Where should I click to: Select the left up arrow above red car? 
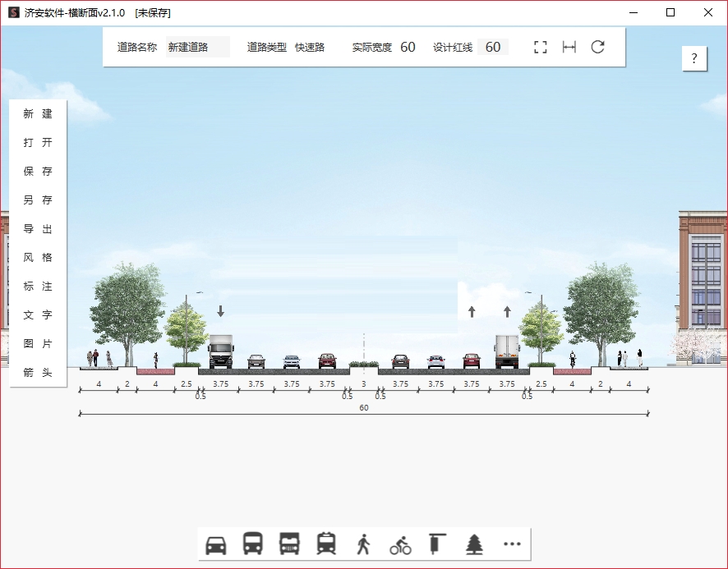(x=472, y=312)
